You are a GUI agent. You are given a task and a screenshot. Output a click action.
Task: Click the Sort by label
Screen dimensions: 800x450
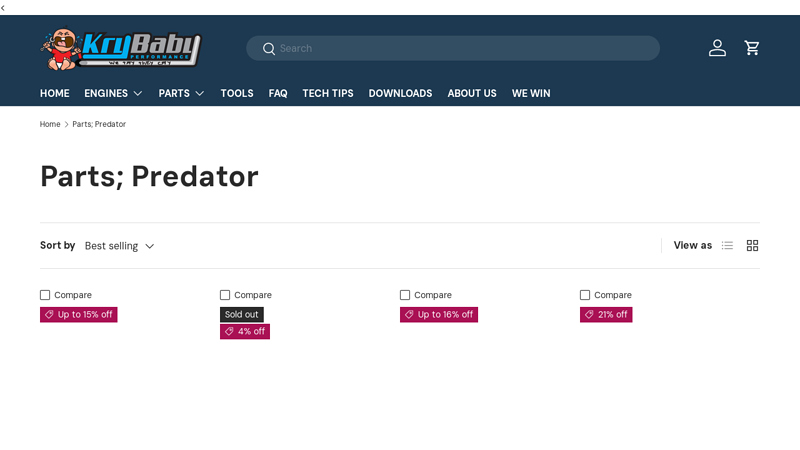58,245
